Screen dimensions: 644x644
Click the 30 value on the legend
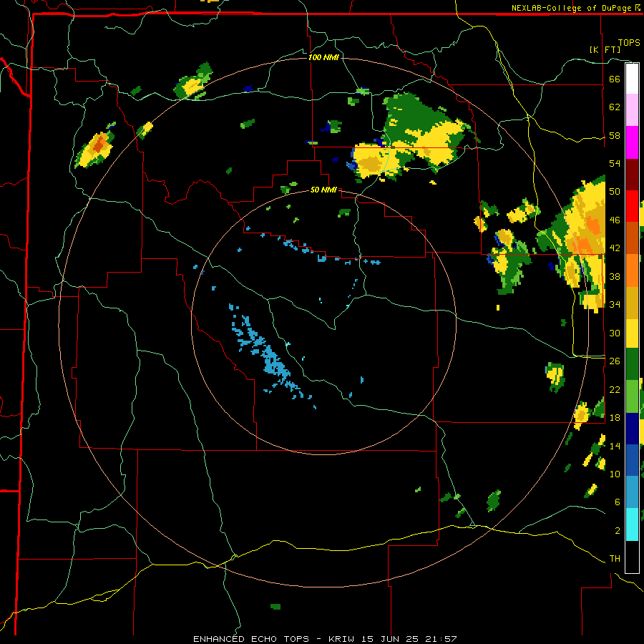tap(615, 333)
